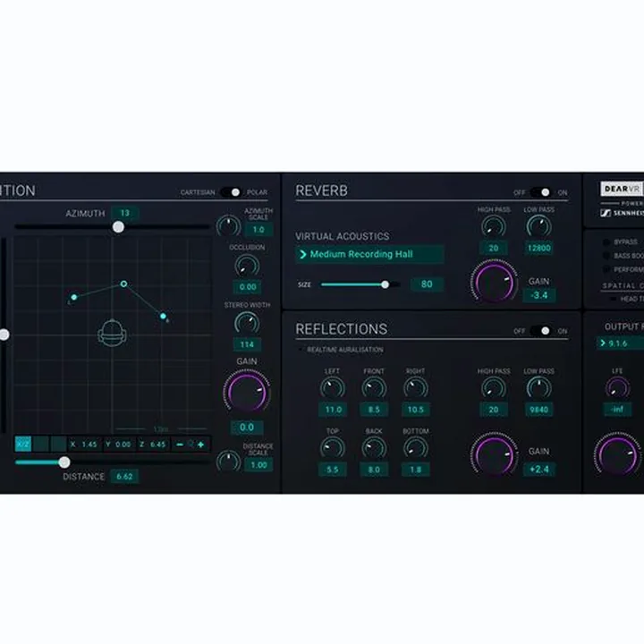644x644 pixels.
Task: Enable the Bass Boost option
Action: pos(606,256)
